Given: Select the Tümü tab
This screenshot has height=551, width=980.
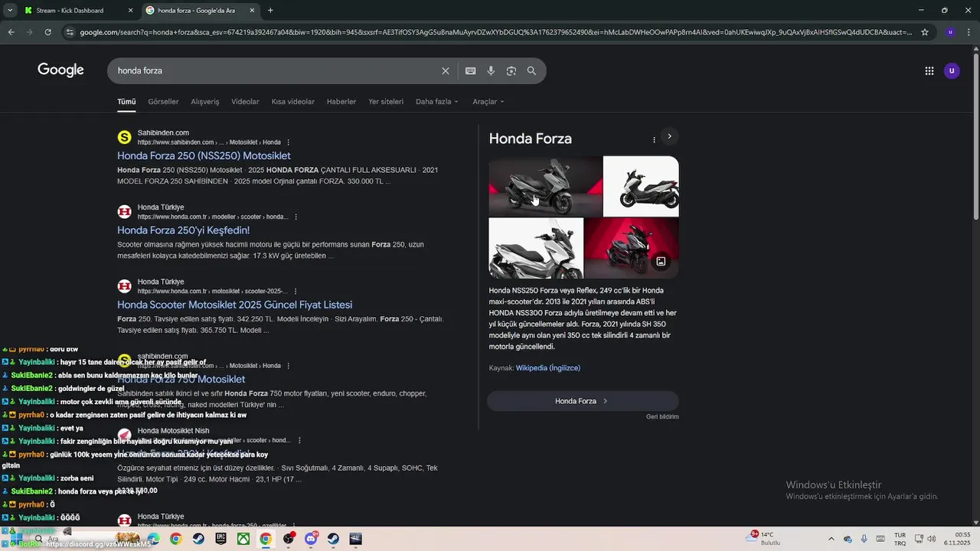Looking at the screenshot, I should 126,102.
